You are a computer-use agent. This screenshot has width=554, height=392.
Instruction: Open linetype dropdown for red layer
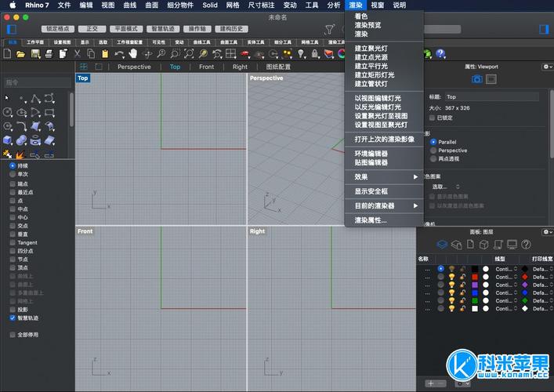(x=506, y=277)
